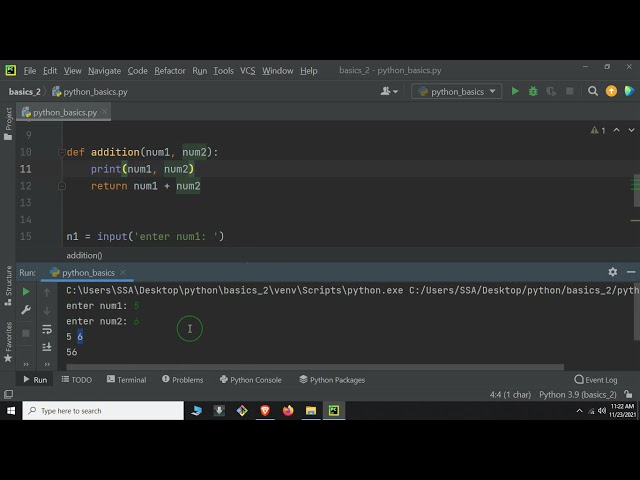Close the python_basics Run tab
Image resolution: width=640 pixels, height=480 pixels.
[122, 272]
